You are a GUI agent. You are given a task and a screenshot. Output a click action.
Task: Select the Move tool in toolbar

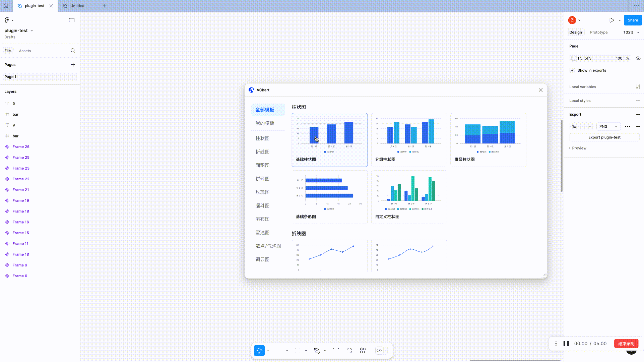[259, 351]
